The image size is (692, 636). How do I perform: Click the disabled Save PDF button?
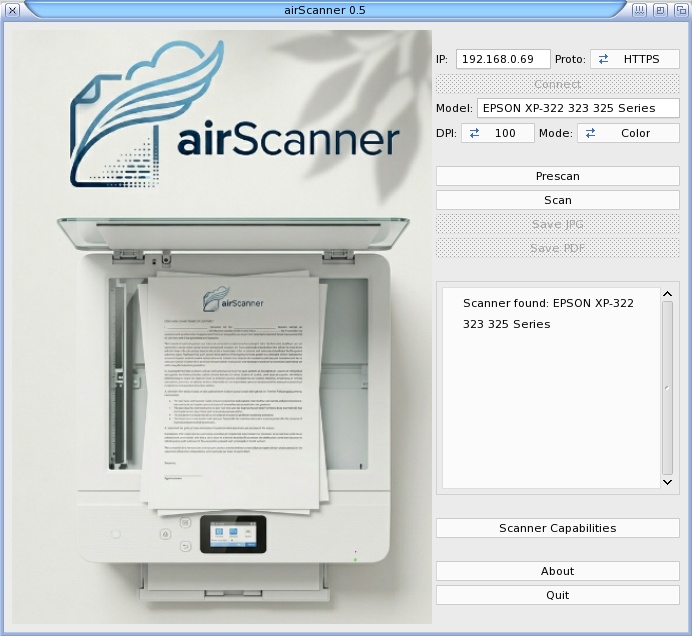click(557, 248)
